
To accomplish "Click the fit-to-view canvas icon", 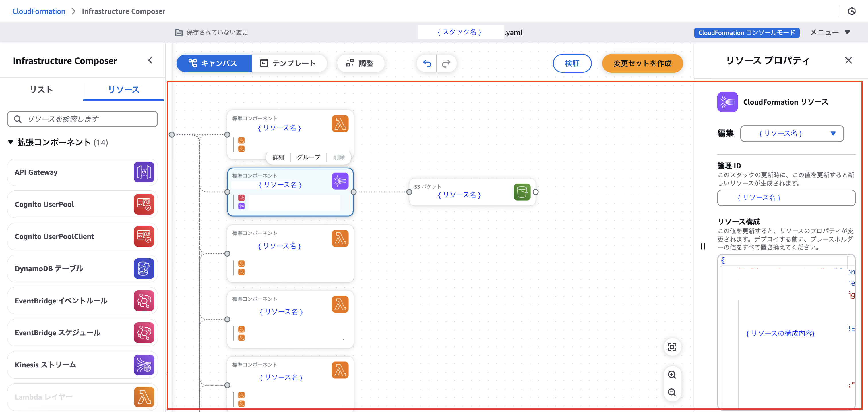I will [x=672, y=347].
